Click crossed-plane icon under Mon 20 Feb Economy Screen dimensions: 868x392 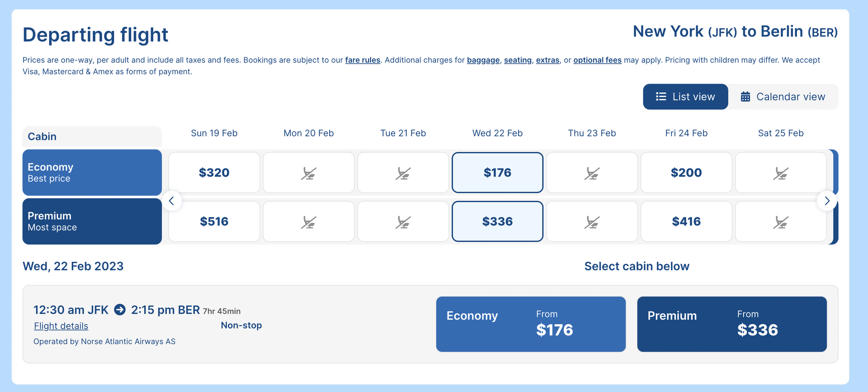(309, 172)
